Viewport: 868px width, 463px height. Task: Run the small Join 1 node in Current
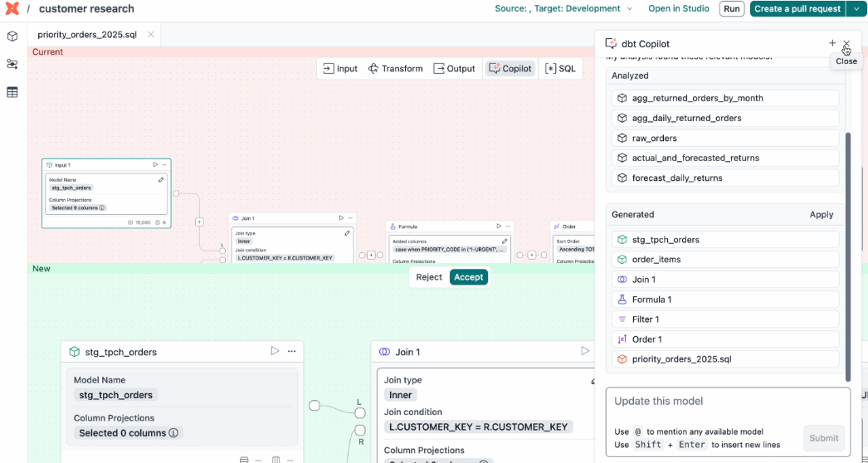pyautogui.click(x=342, y=218)
